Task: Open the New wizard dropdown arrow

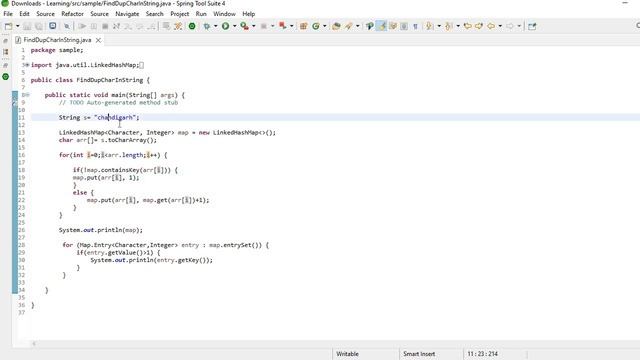Action: pyautogui.click(x=18, y=26)
